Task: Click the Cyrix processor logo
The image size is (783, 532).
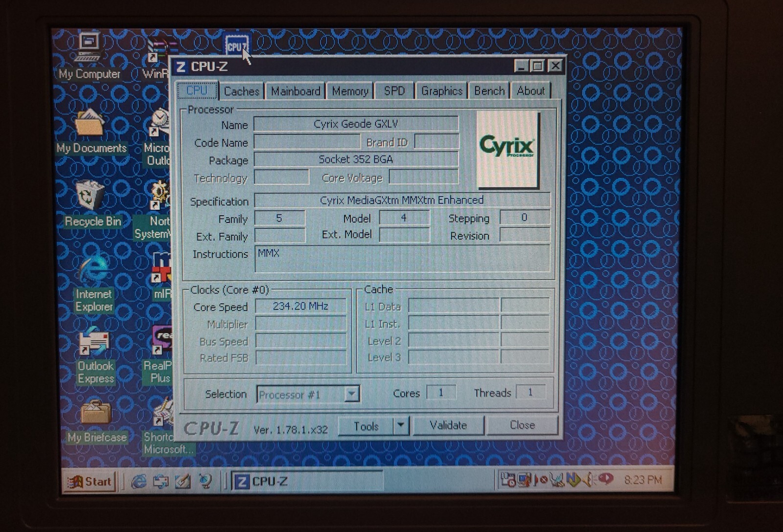Action: click(507, 150)
